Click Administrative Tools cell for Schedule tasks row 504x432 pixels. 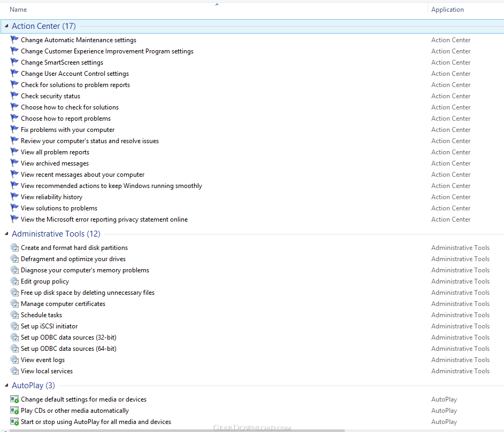[x=460, y=315]
